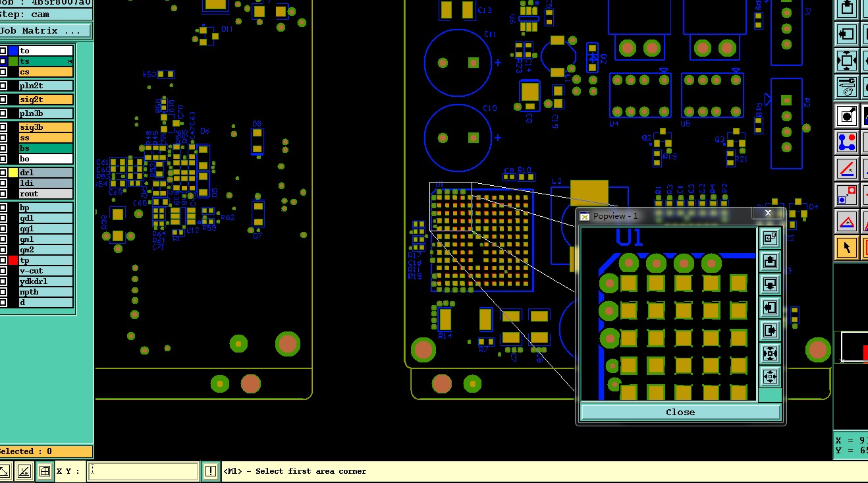Select layer 'gd1' in layer list
Viewport: 868px width, 483px height.
(x=45, y=218)
